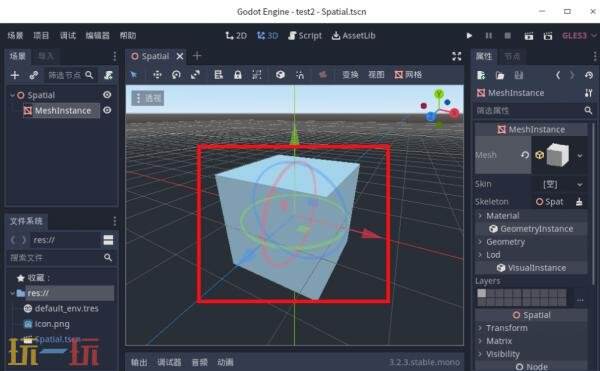Image resolution: width=600 pixels, height=371 pixels.
Task: Activate the Move mode tool
Action: (157, 75)
